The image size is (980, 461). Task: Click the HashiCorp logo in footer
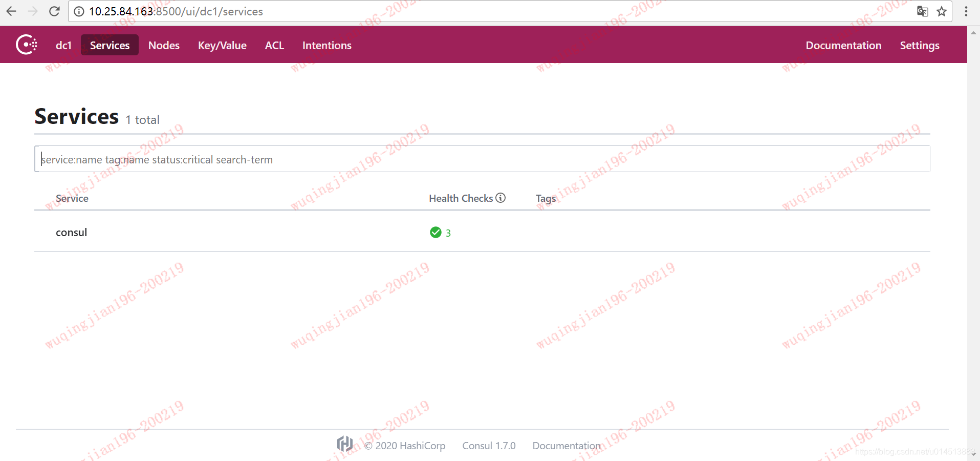[x=345, y=445]
